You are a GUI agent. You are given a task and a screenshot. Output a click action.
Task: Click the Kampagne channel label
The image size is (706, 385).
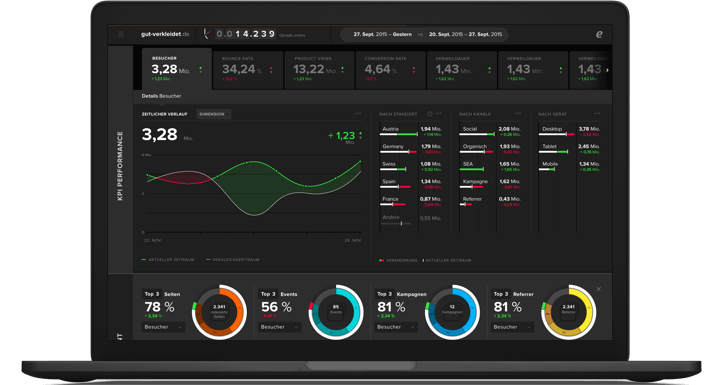click(x=475, y=181)
